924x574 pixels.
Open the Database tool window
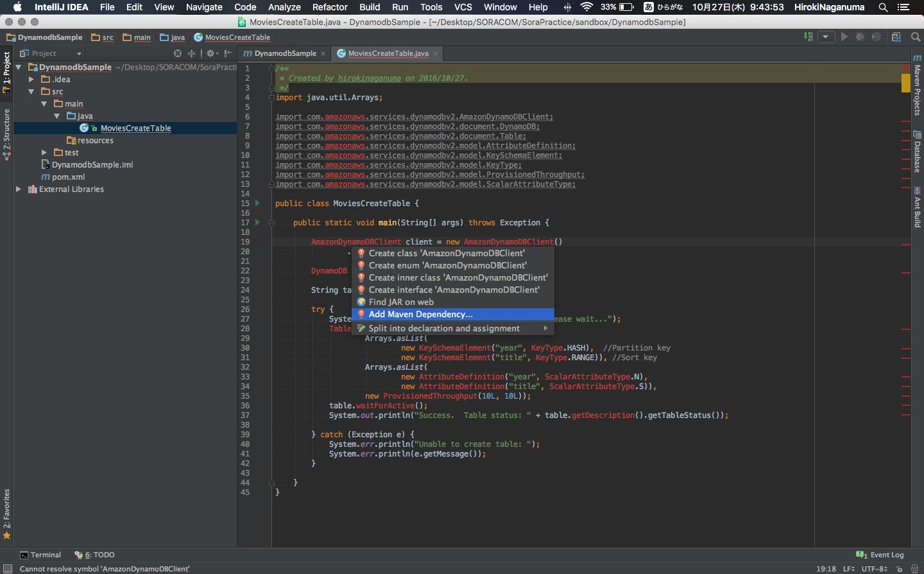916,151
